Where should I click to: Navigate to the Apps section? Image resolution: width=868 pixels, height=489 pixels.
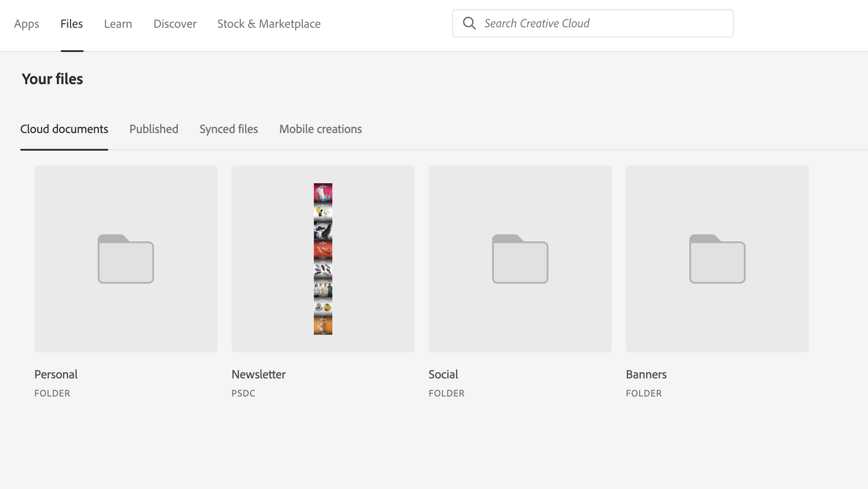(x=26, y=23)
